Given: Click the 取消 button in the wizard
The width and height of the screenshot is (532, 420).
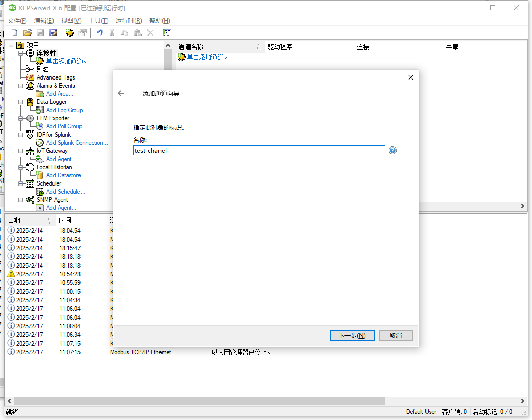Looking at the screenshot, I should pos(395,335).
